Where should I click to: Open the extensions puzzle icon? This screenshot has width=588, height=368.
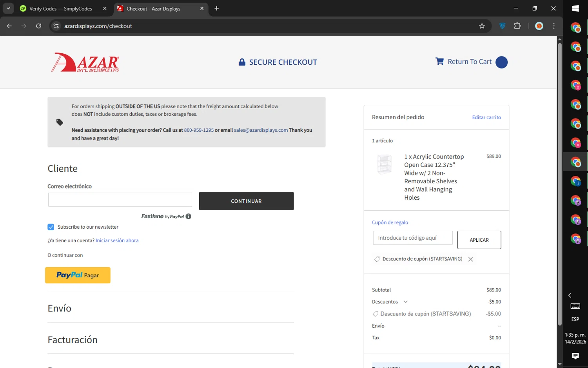pyautogui.click(x=517, y=26)
